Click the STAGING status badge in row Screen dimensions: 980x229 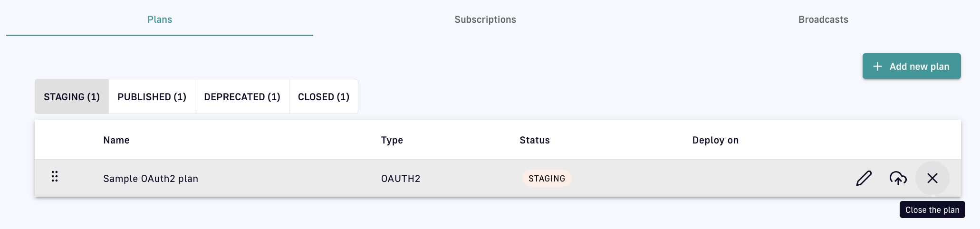(547, 178)
